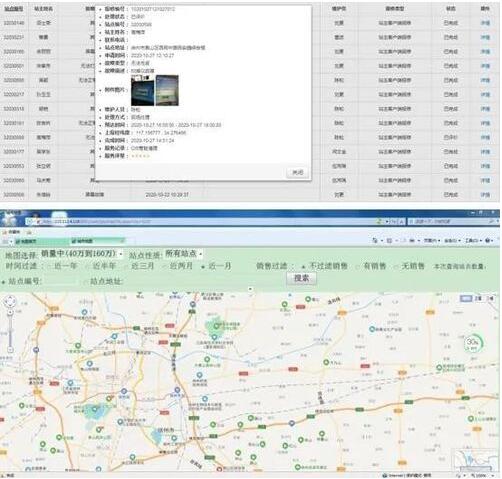Open 详情 link in the last table row
Viewport: 502px width, 479px height.
[x=485, y=194]
